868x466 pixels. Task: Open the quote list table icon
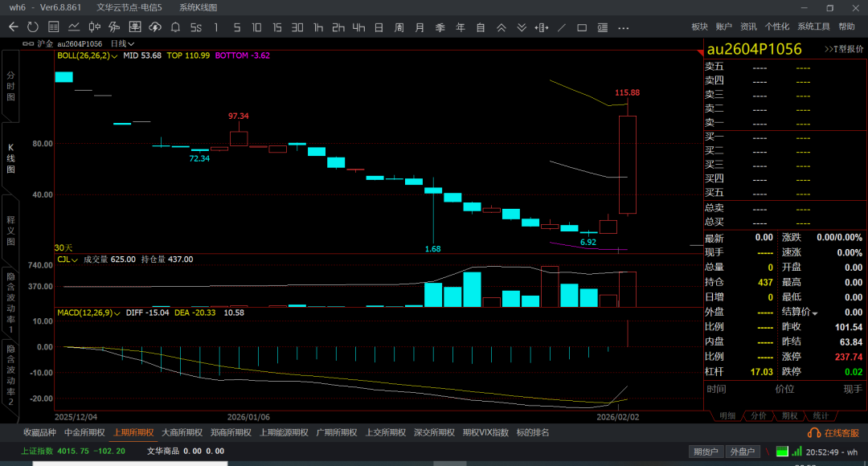coord(54,27)
